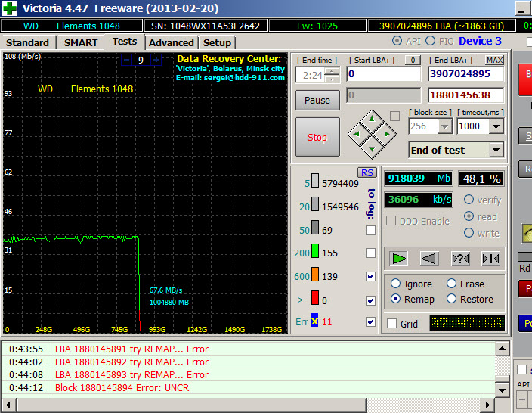Expand the timeout ms dropdown
Screen dimensions: 532x413
point(496,126)
